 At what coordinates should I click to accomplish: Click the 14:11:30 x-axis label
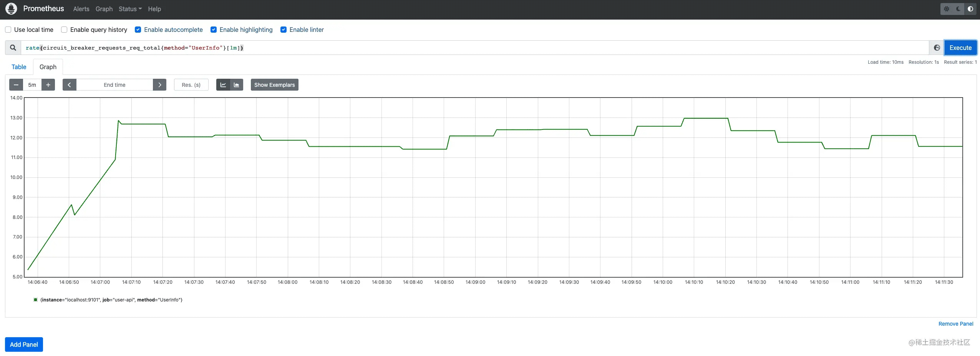click(x=944, y=282)
